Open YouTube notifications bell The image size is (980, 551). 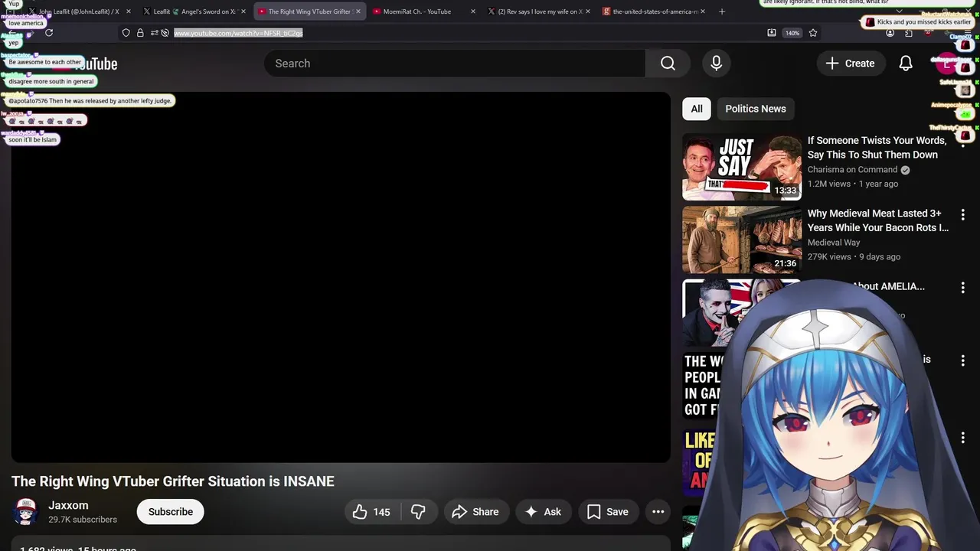click(x=906, y=64)
